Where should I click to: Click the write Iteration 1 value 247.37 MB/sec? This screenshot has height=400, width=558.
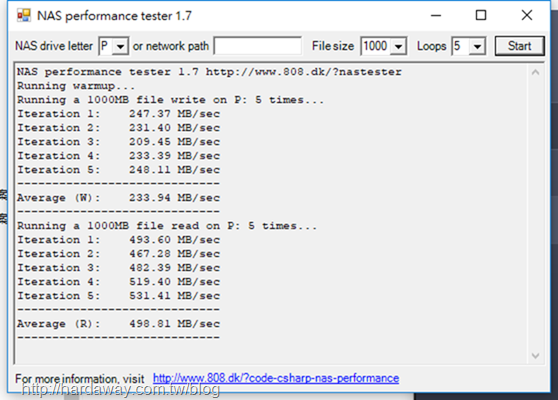[x=174, y=114]
